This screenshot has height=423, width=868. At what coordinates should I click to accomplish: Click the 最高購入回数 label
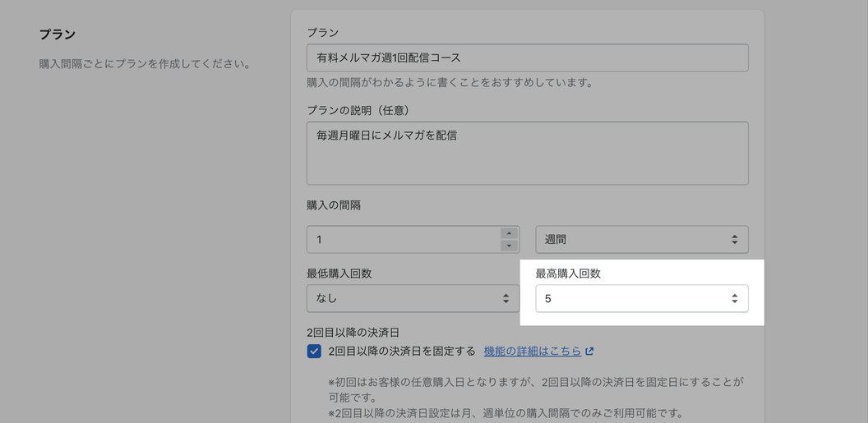click(568, 274)
